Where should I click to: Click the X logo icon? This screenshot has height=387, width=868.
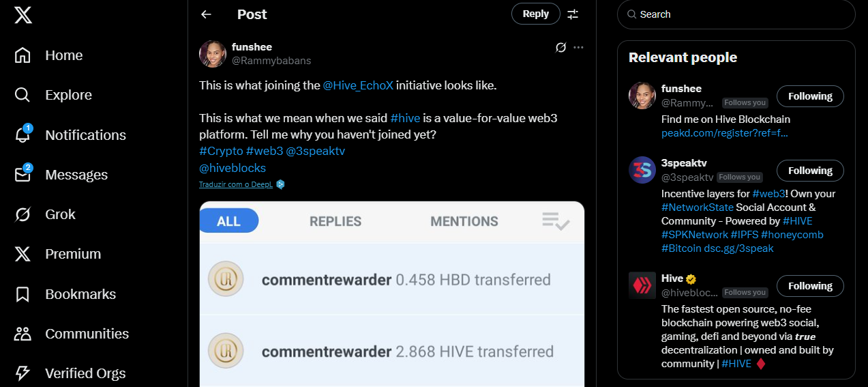(x=23, y=16)
